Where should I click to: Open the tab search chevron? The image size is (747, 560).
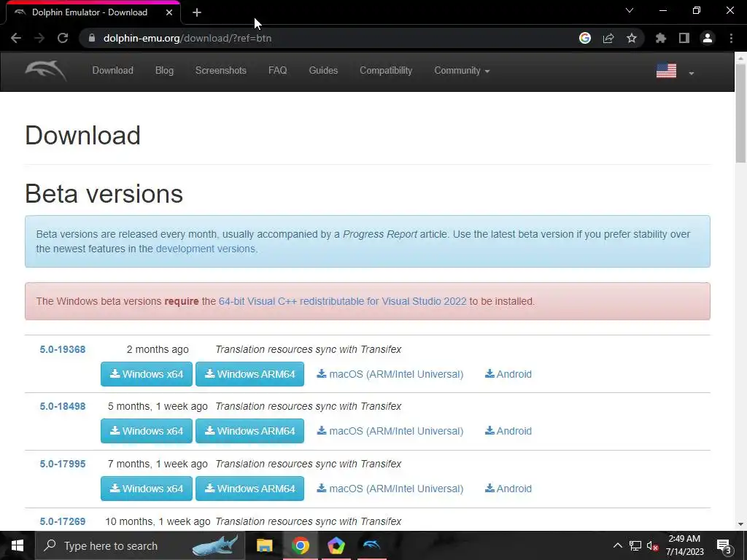point(630,10)
